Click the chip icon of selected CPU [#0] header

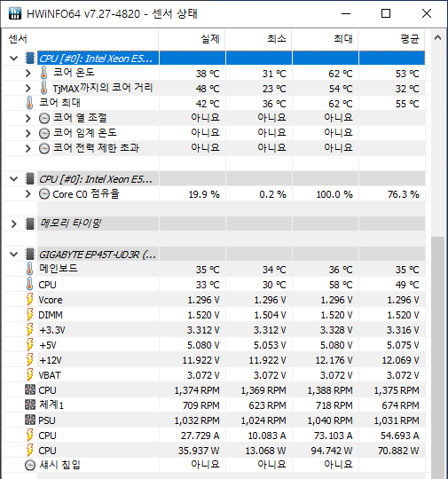click(30, 58)
